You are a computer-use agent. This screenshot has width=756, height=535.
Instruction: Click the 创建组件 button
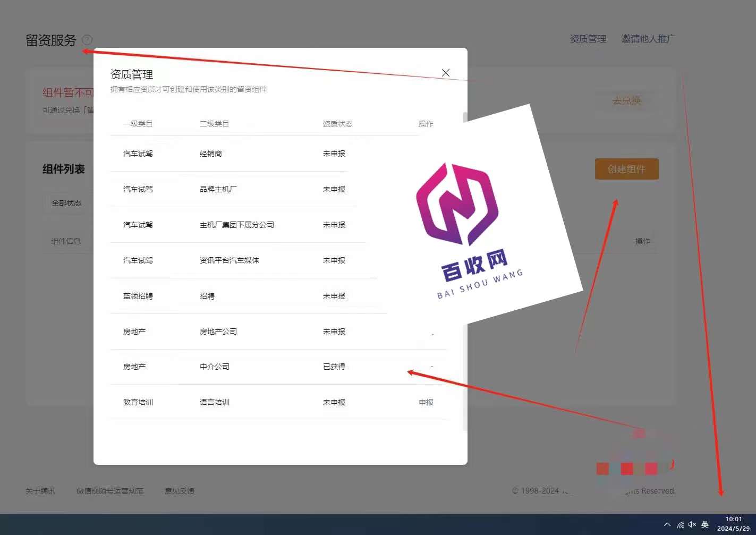[x=626, y=169]
